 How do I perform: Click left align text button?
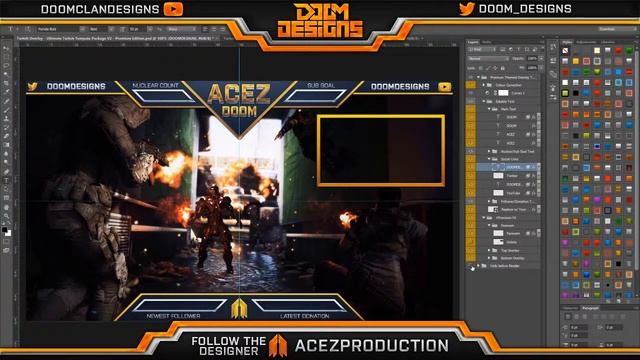pos(205,29)
